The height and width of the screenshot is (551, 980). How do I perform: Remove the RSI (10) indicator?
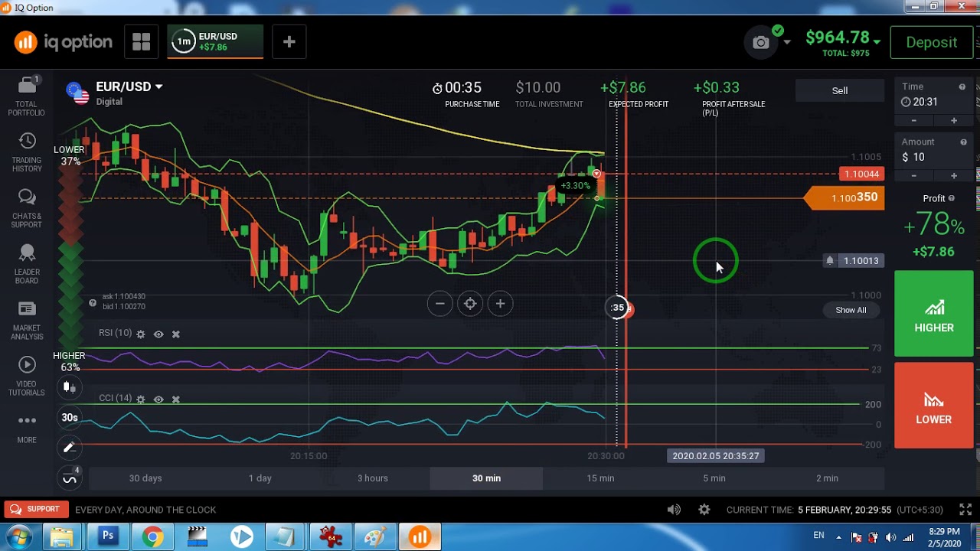point(175,334)
